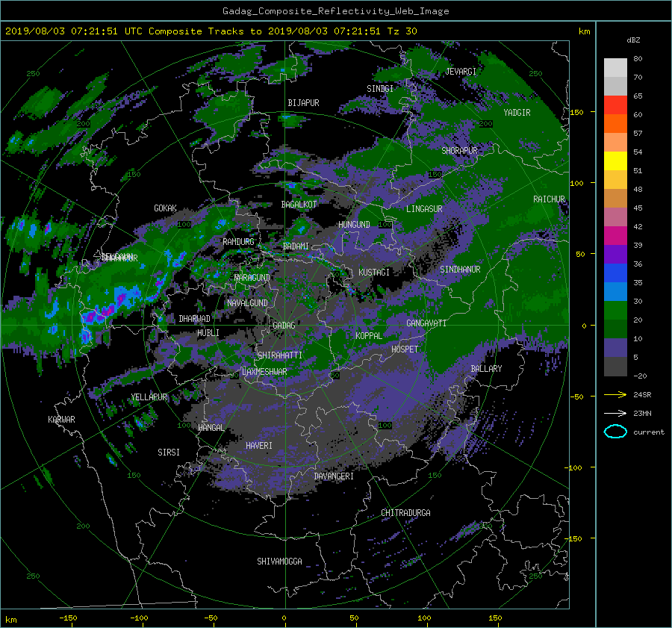Select the bright green 30 dBZ swatch

[x=615, y=311]
